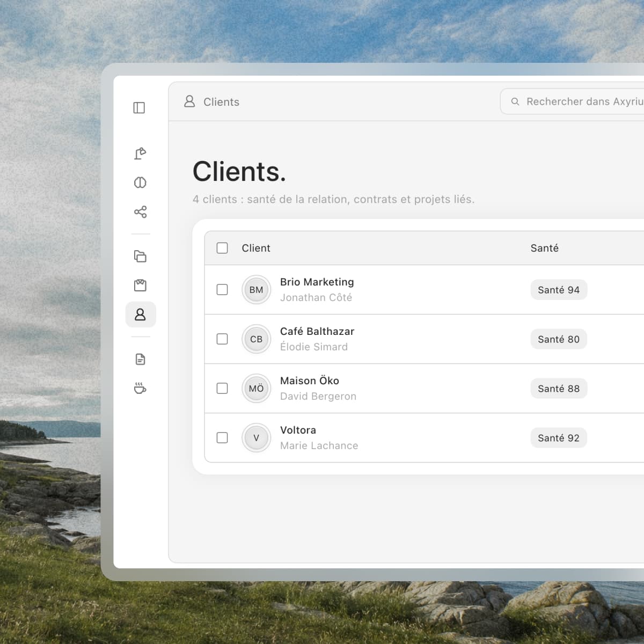Sort by the Santé column header
The image size is (644, 644).
click(x=545, y=248)
